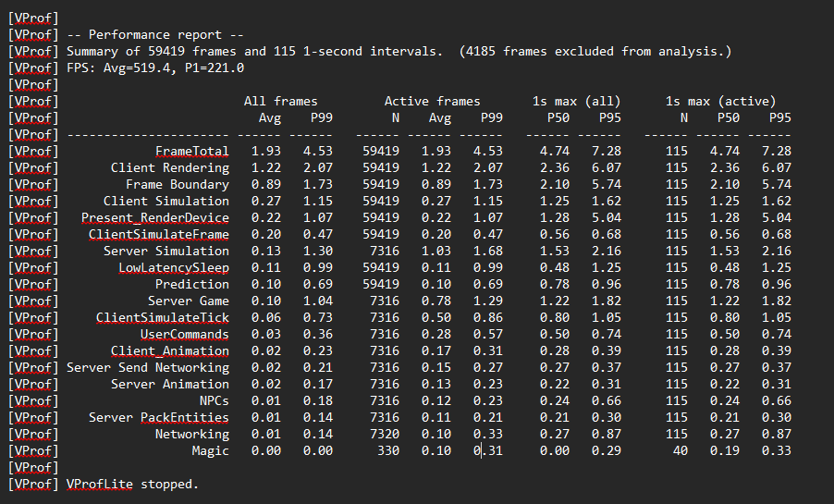Click the 'Client Simulation' row label
This screenshot has width=834, height=504.
pos(166,202)
